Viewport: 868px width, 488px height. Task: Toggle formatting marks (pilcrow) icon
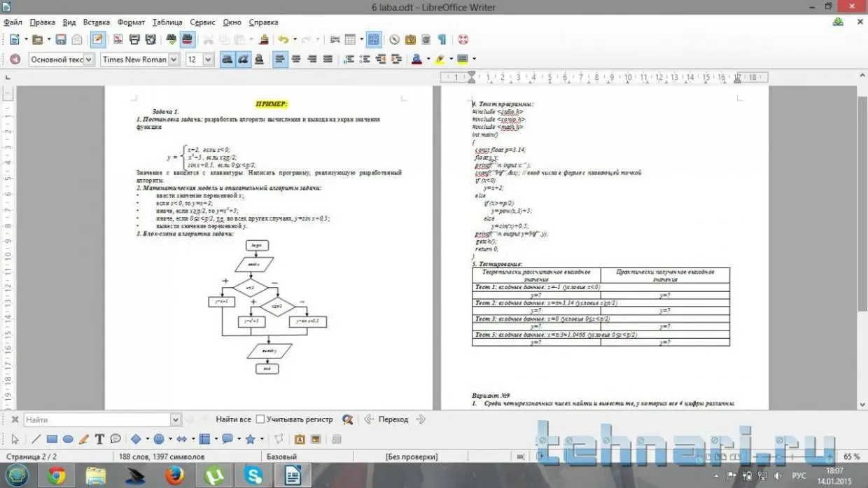442,40
